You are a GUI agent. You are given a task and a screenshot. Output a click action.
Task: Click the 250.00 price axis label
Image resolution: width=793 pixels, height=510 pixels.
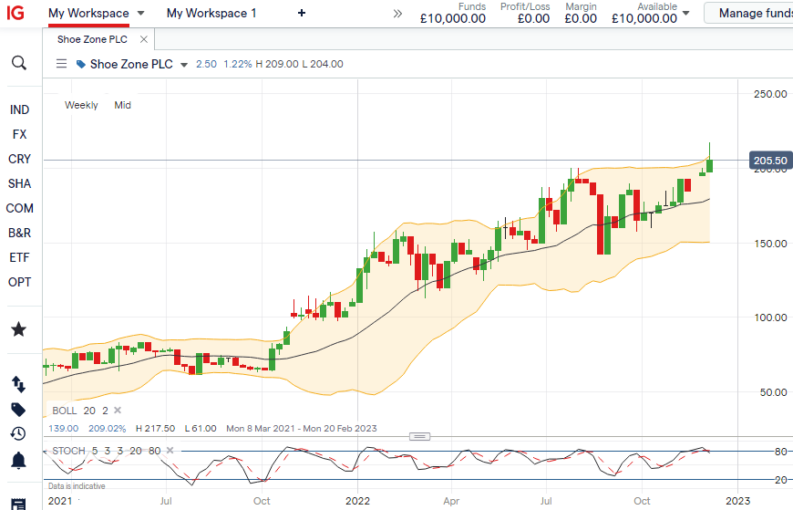point(770,94)
